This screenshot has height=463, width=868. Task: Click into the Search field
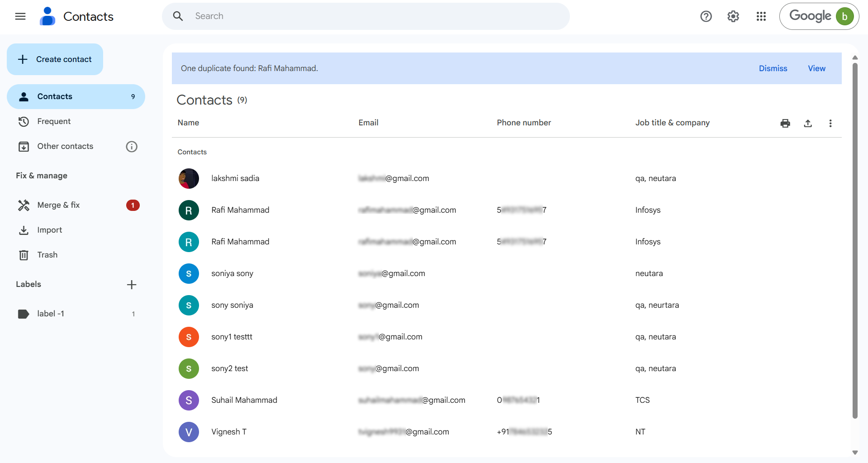[365, 16]
